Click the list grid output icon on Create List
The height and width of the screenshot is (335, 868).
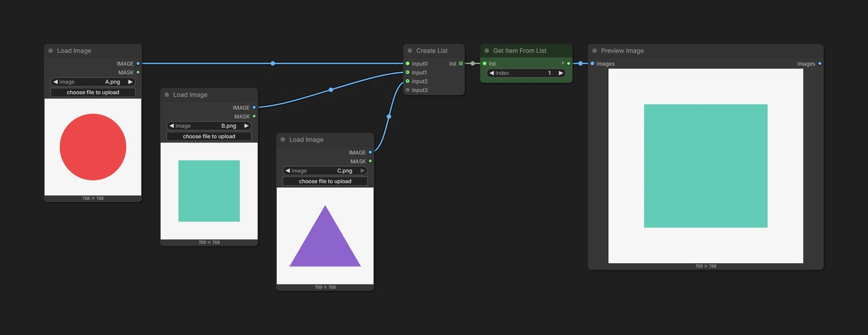[x=461, y=64]
